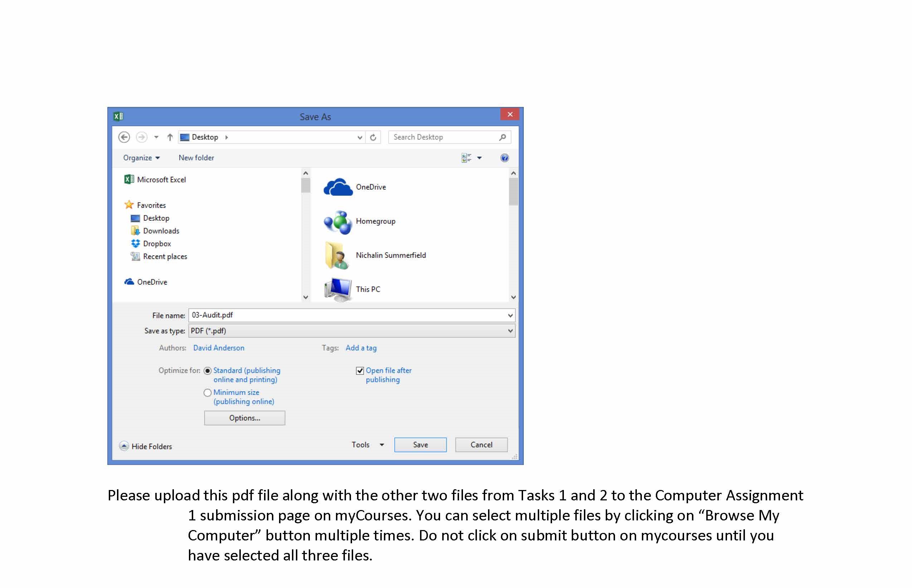Select Minimum size radio button

208,392
